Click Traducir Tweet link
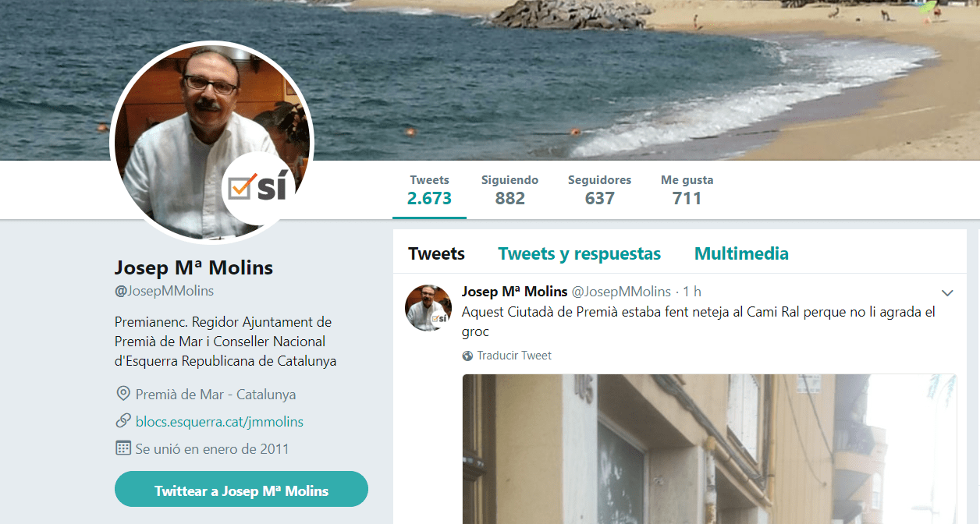980x524 pixels. (514, 356)
